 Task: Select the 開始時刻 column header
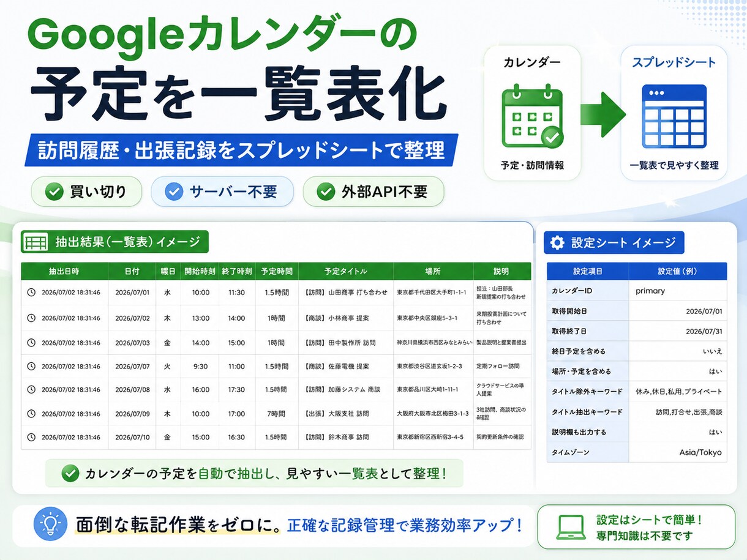(200, 271)
